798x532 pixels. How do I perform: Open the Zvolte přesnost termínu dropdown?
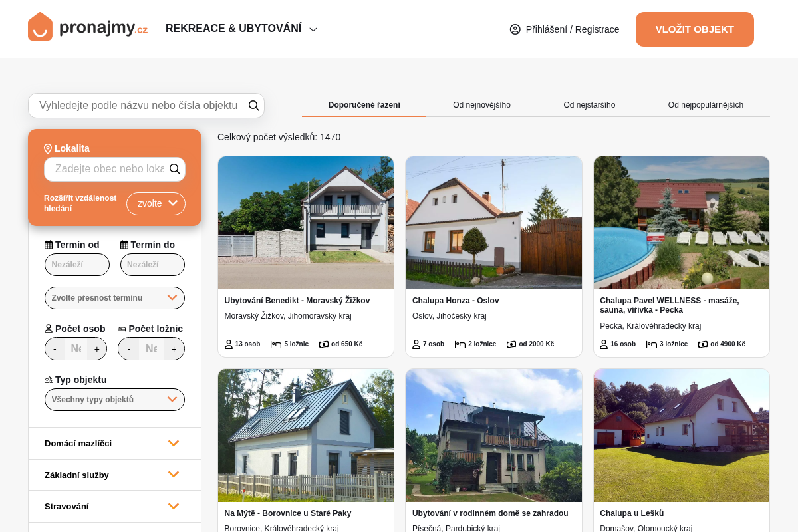point(114,298)
